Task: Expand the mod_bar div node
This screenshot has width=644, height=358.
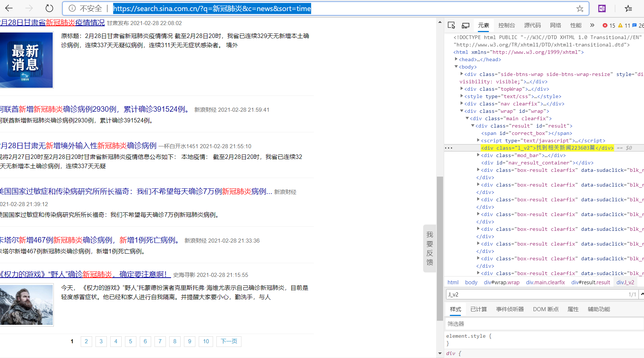Action: tap(478, 155)
